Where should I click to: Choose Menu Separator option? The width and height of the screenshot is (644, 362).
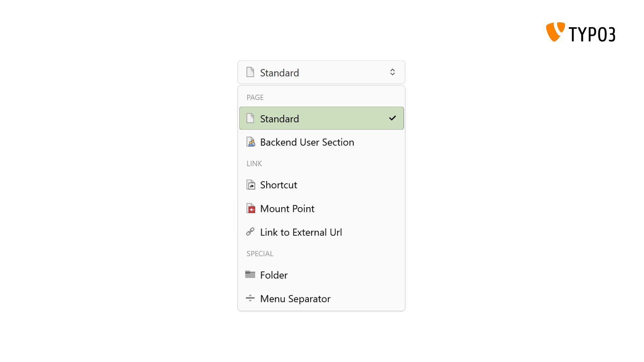[321, 298]
